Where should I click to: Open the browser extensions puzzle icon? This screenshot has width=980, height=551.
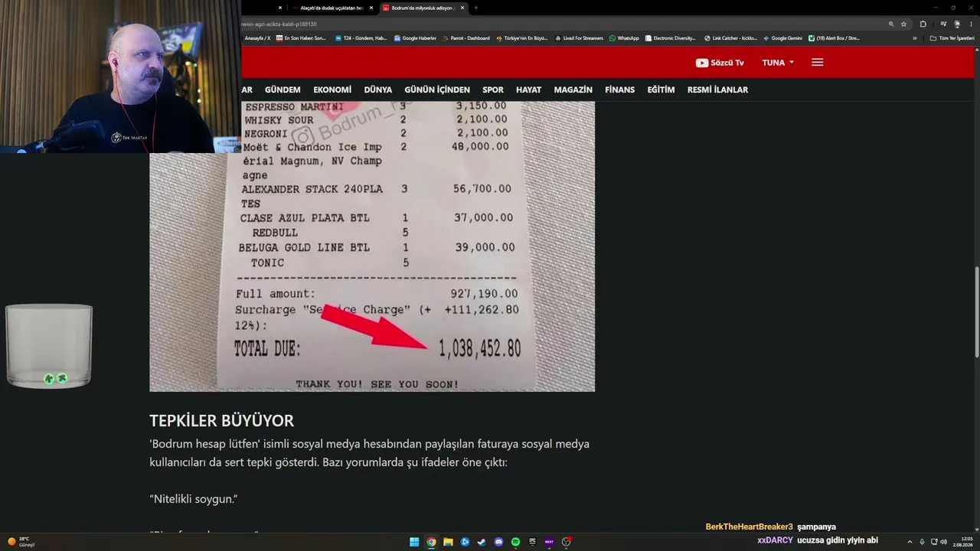pos(923,24)
